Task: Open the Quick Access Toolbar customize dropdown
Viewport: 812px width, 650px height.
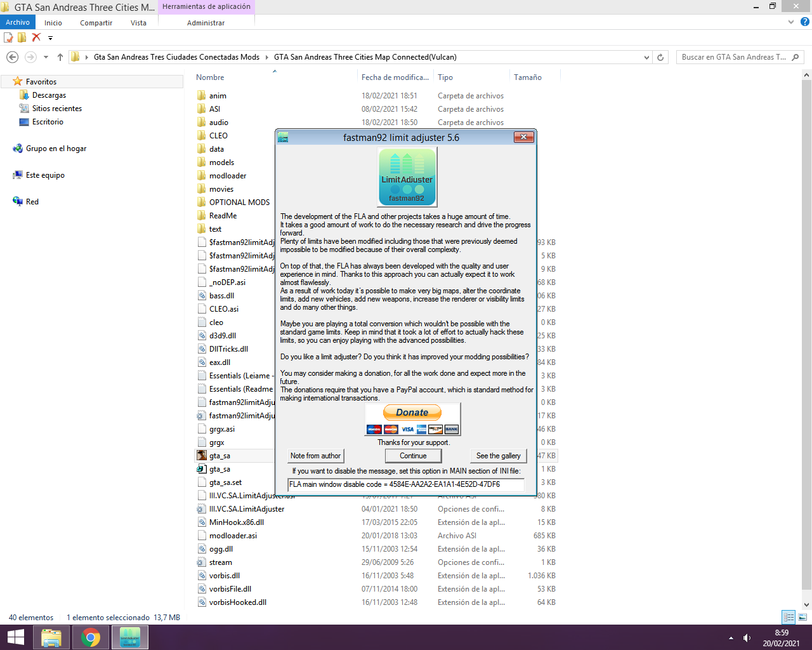Action: click(50, 38)
